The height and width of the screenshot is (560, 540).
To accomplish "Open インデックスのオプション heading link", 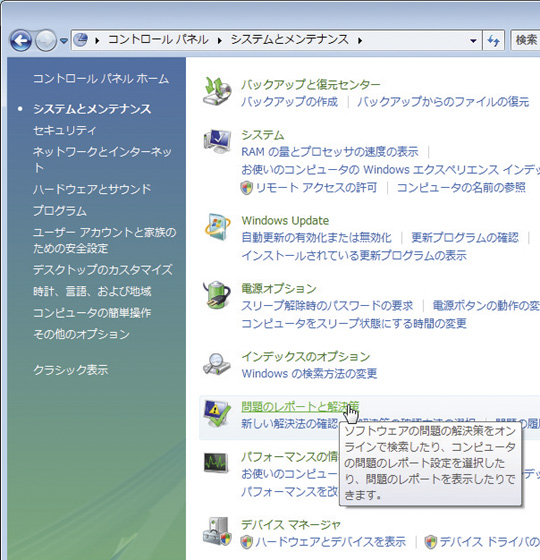I will [x=306, y=356].
